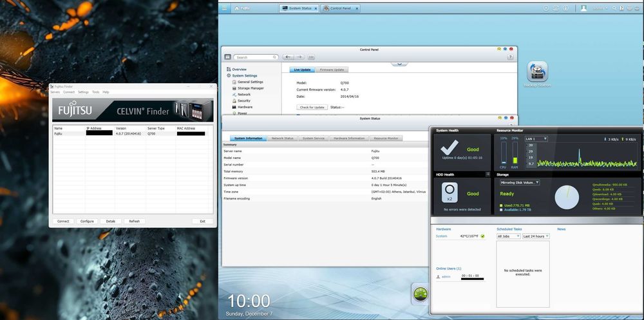Expand the collapsed panel chevron above Live Update
Screen dimensions: 644x320
(x=399, y=64)
